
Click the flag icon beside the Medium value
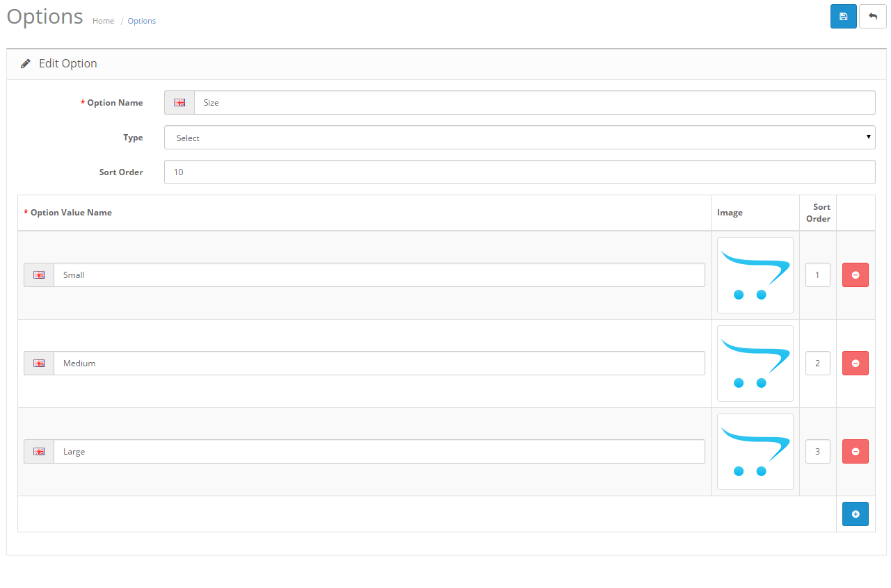pos(38,363)
